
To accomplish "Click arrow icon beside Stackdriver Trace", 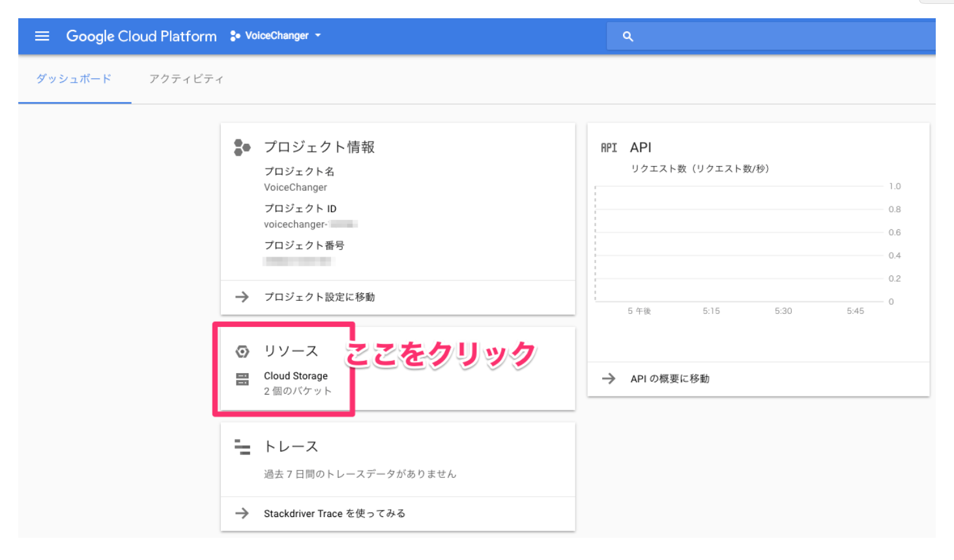I will [x=242, y=514].
